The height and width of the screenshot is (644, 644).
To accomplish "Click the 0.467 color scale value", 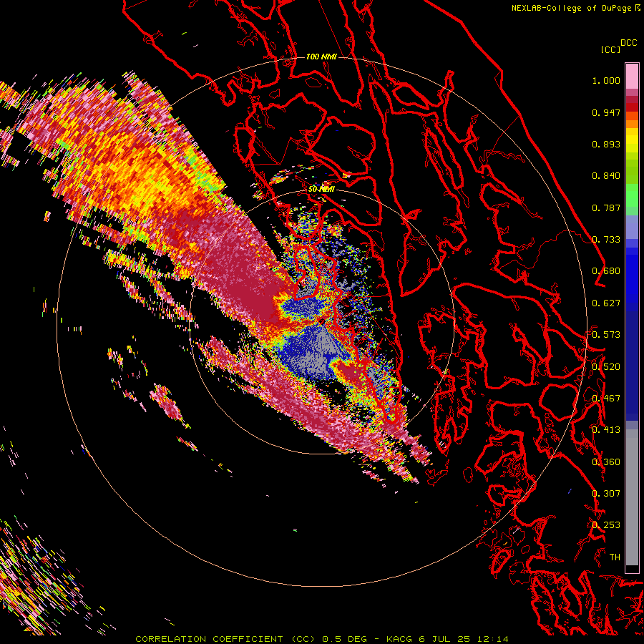I will pyautogui.click(x=606, y=399).
